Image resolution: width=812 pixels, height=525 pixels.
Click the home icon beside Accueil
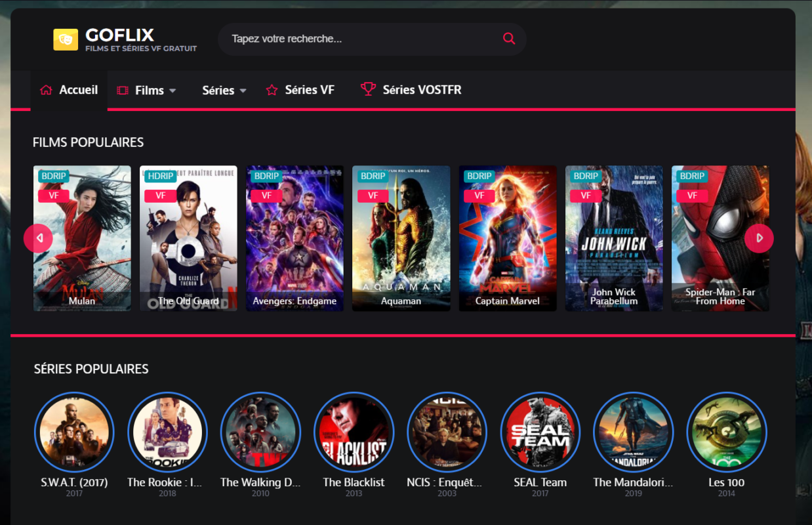point(46,90)
